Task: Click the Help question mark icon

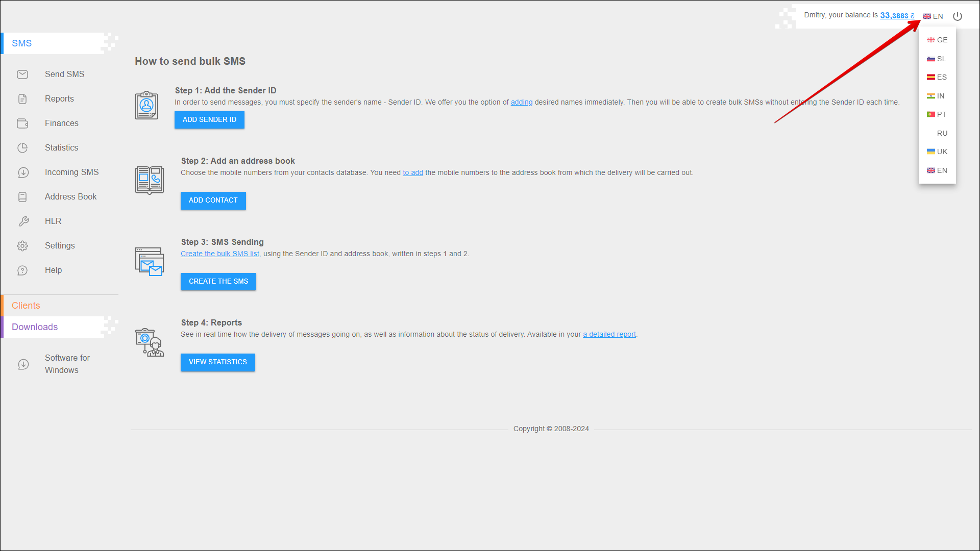Action: pos(22,270)
